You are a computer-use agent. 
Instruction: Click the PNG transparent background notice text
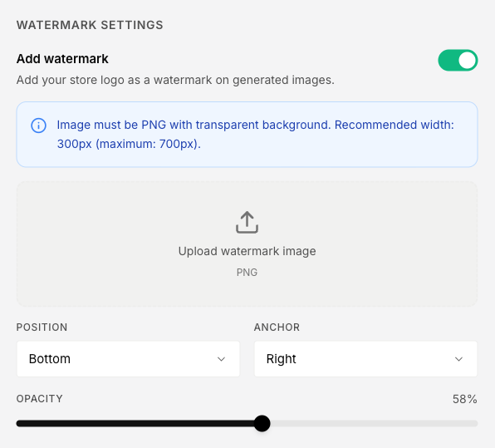coord(255,135)
